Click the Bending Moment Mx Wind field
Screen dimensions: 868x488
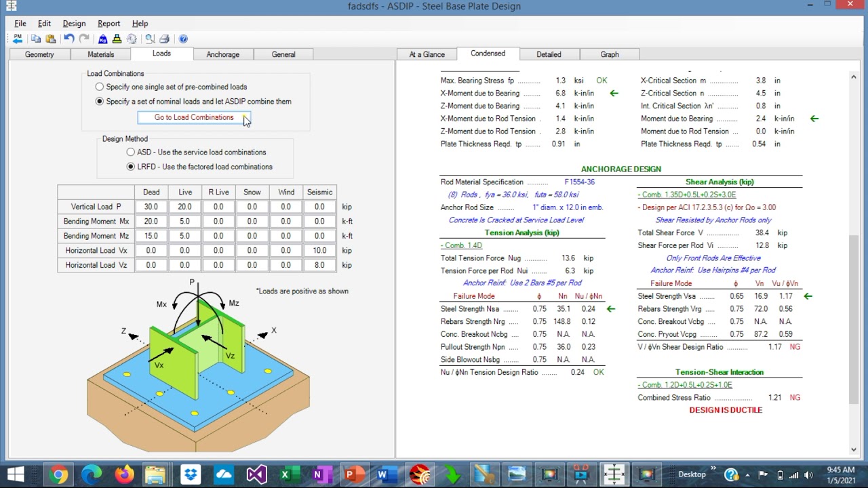286,222
